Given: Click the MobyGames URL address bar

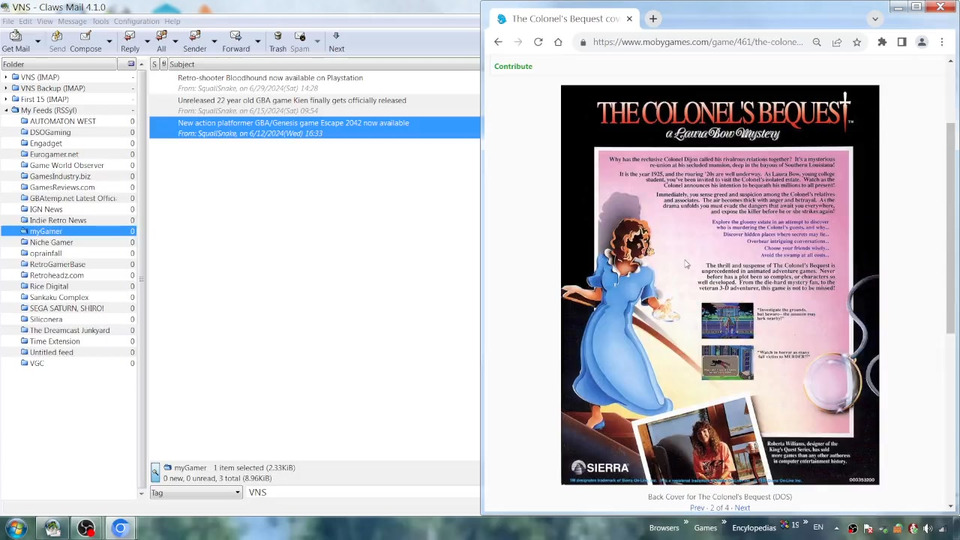Looking at the screenshot, I should (x=697, y=42).
